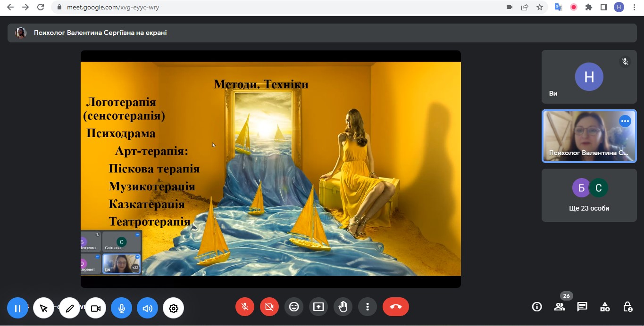
Task: Toggle the recorder webcam button
Action: 96,309
